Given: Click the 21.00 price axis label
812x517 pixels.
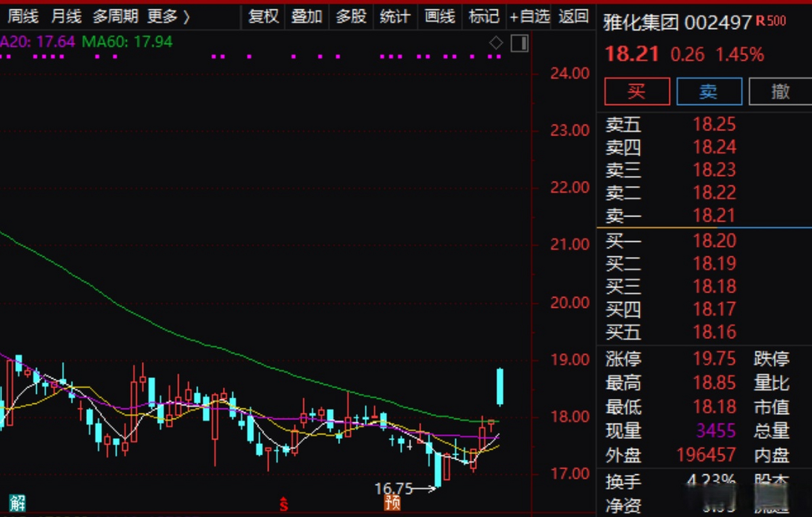Looking at the screenshot, I should (x=570, y=244).
